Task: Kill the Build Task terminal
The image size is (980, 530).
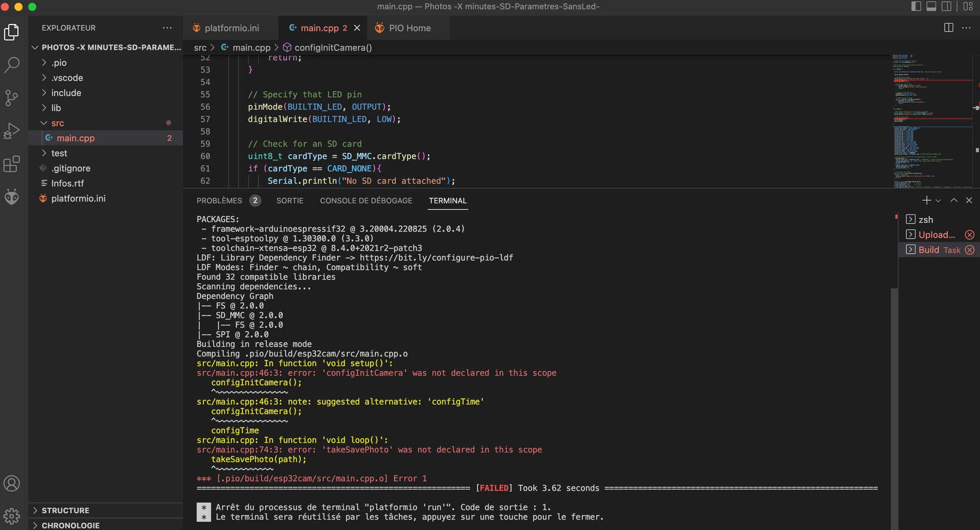Action: tap(969, 250)
